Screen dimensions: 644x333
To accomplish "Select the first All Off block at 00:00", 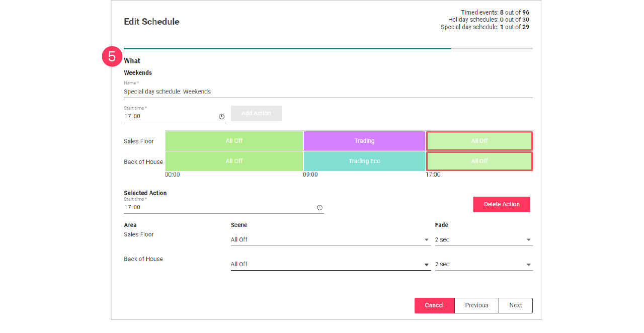I will coord(234,141).
